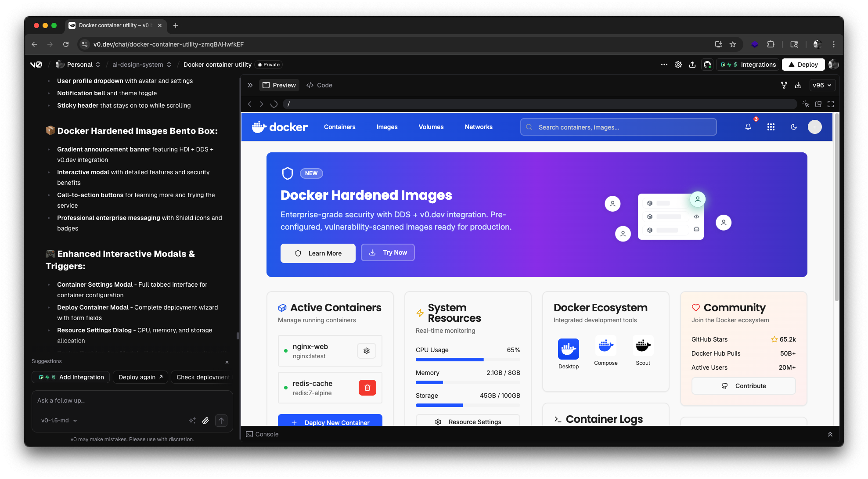Open the v96 version dropdown
This screenshot has height=479, width=868.
pos(822,85)
